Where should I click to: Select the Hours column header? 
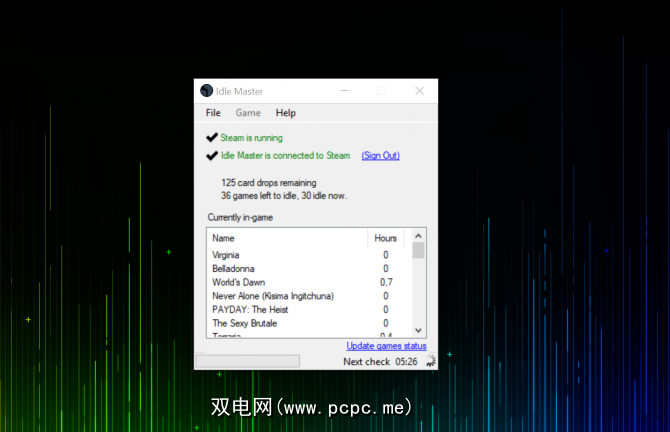pyautogui.click(x=385, y=238)
